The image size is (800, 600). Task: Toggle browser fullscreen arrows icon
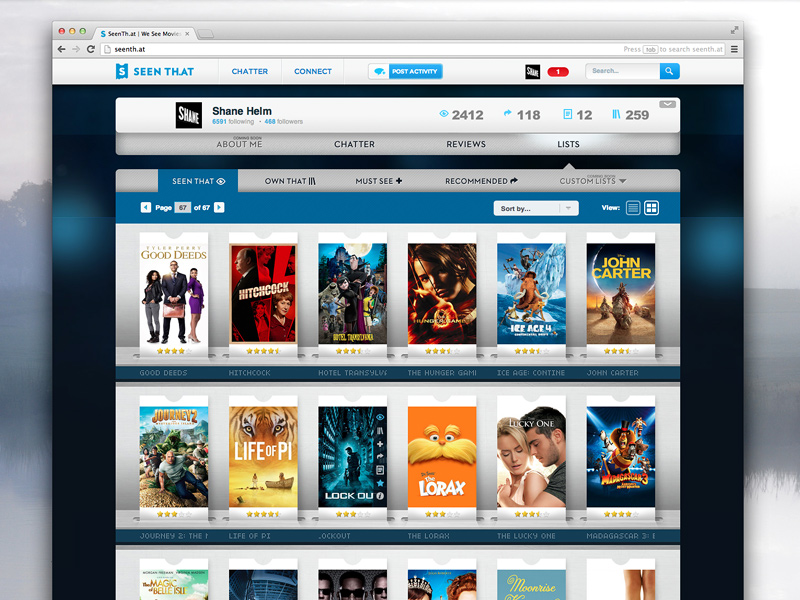click(734, 30)
